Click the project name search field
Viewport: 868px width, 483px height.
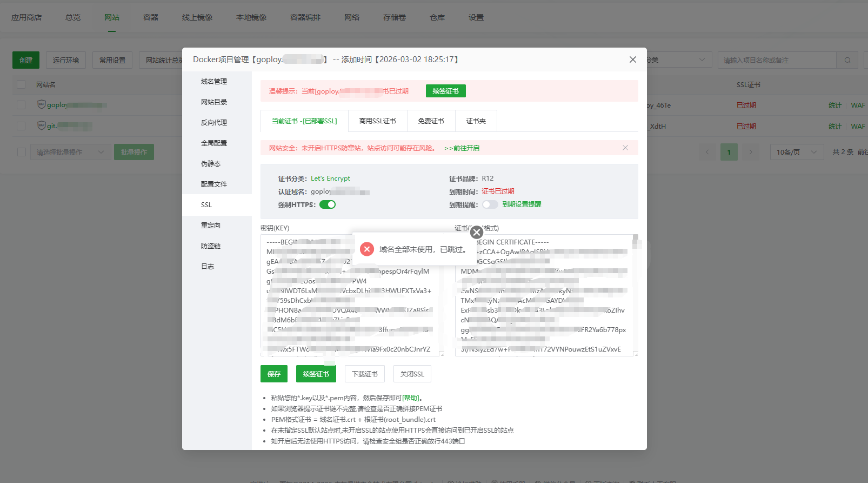pyautogui.click(x=777, y=60)
